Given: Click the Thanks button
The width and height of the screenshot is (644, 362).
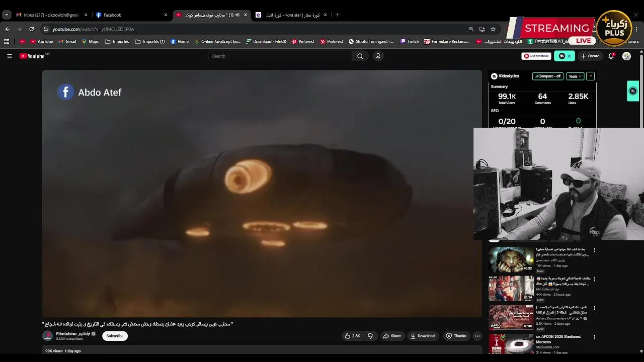Looking at the screenshot, I should pyautogui.click(x=456, y=336).
